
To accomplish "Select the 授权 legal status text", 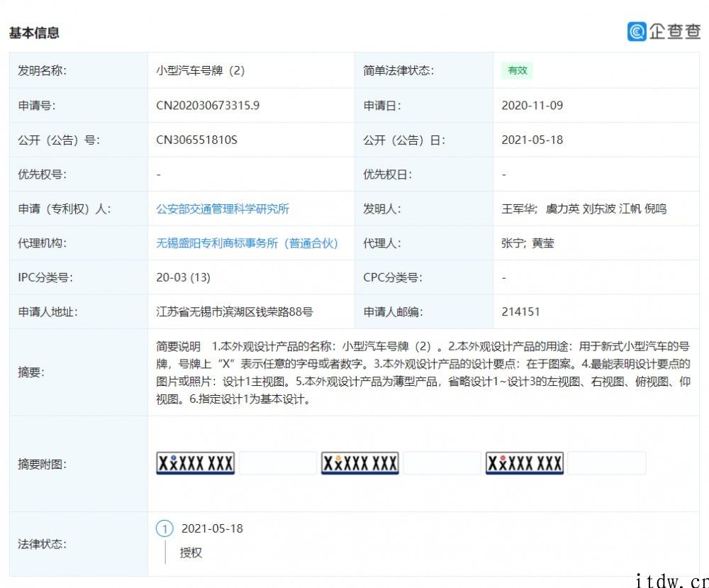I will (191, 553).
